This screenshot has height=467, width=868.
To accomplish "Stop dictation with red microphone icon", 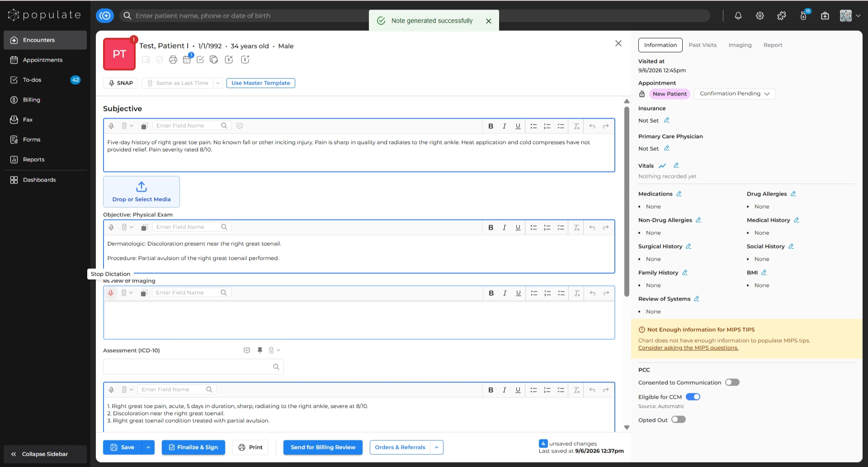I will coord(111,293).
